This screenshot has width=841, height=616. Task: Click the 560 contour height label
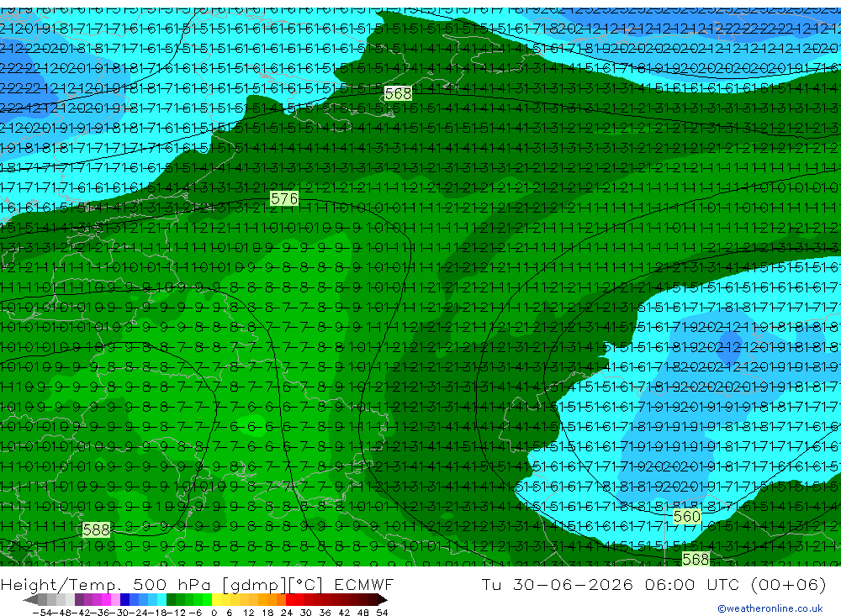click(686, 516)
